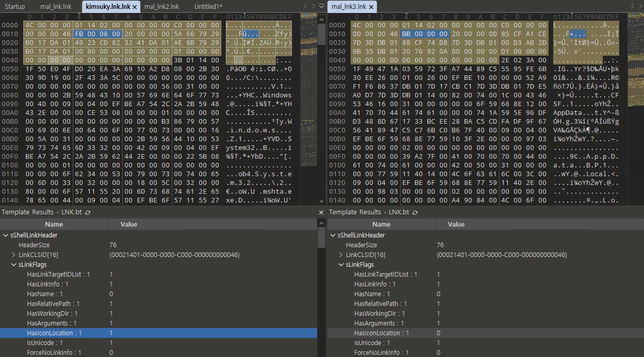Viewport: 644px width, 357px height.
Task: Refresh left Template Results LNK.bt
Action: coord(88,212)
